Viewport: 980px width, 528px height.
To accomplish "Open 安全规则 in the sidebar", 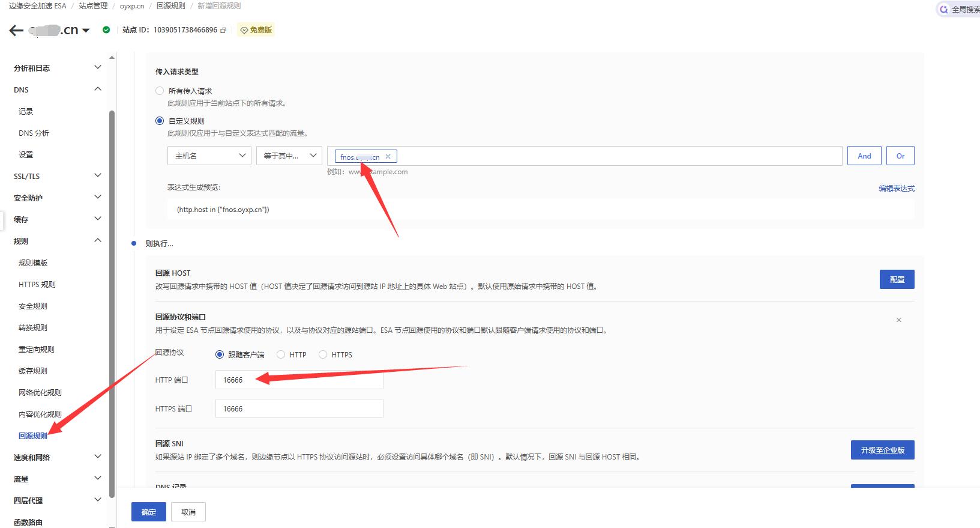I will coord(33,306).
